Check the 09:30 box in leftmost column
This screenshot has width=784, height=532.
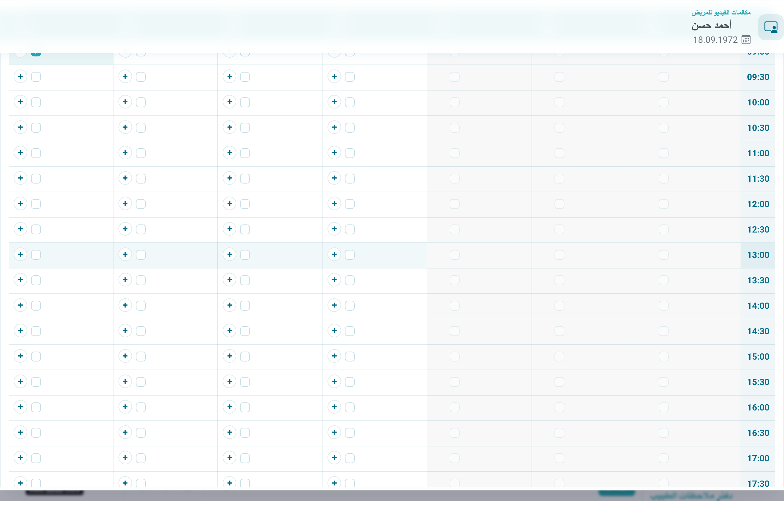pyautogui.click(x=36, y=77)
